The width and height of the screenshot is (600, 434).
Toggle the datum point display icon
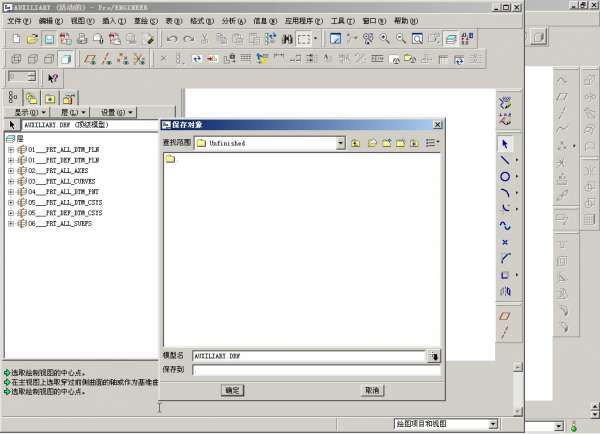[x=122, y=59]
